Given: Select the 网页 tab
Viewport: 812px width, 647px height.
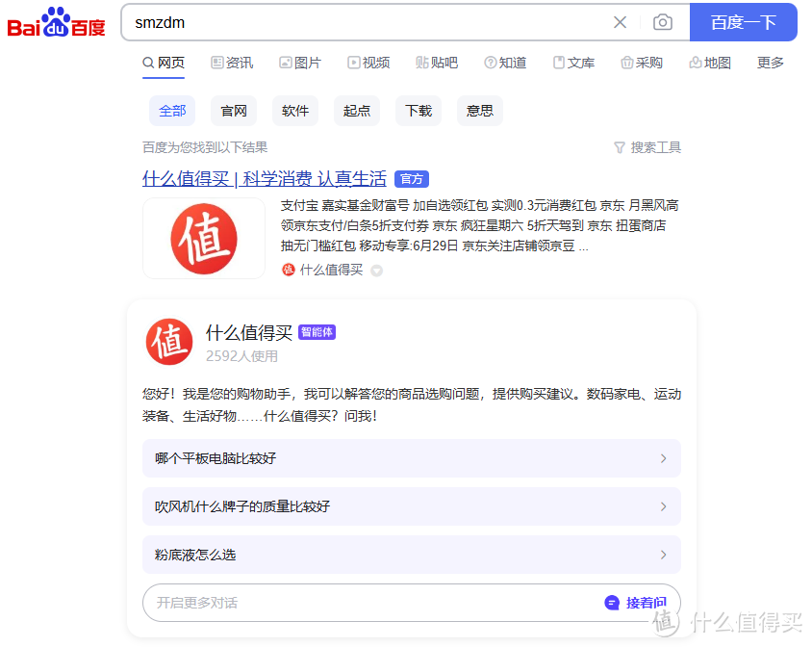Looking at the screenshot, I should tap(164, 63).
